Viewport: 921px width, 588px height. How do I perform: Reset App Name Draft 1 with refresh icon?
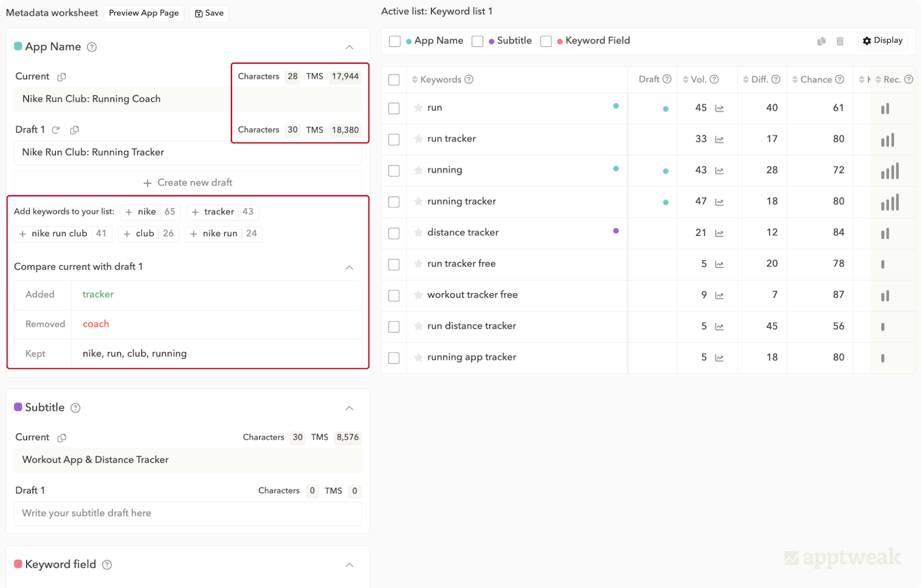tap(56, 130)
